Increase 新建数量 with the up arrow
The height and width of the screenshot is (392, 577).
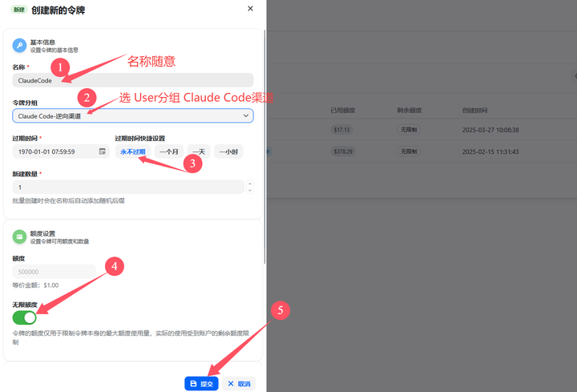[x=250, y=184]
